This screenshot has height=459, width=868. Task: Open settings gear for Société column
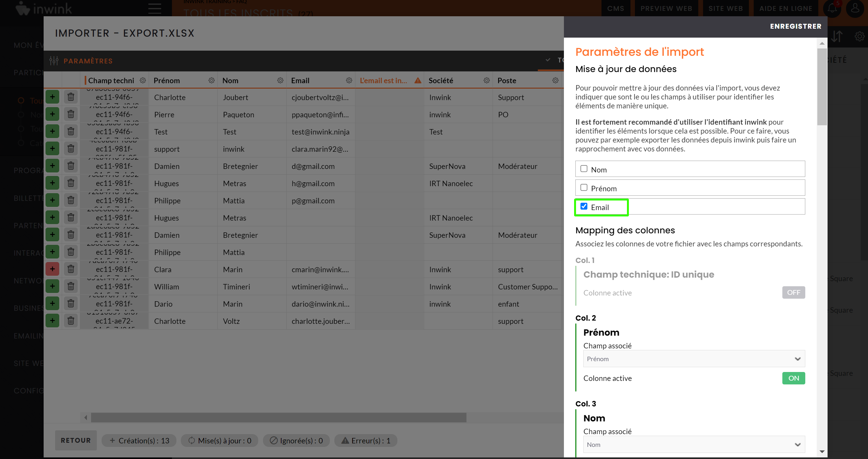coord(486,80)
